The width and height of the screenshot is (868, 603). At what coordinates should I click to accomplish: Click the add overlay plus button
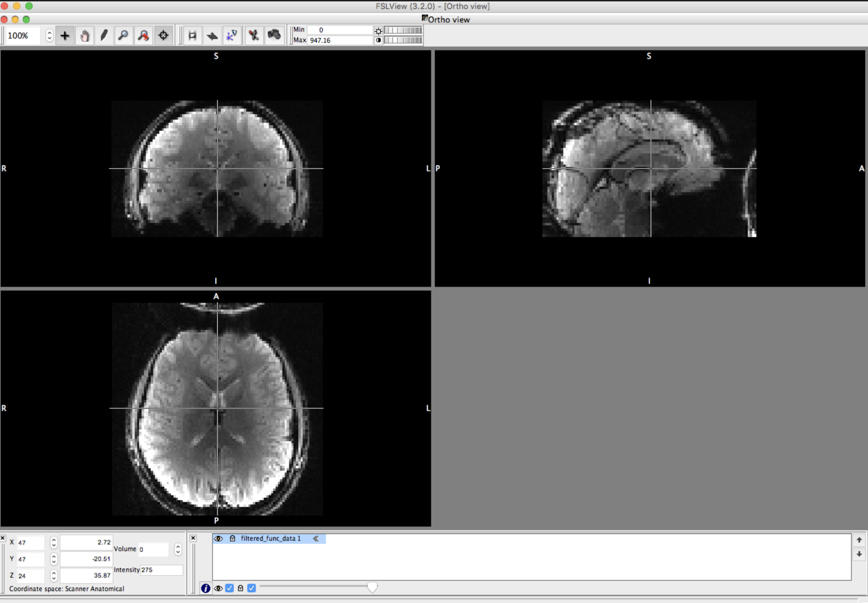65,35
